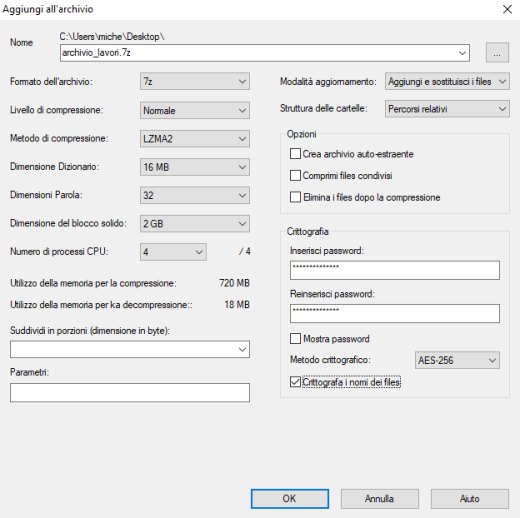This screenshot has height=518, width=520.
Task: Open the Formato dell'archivio 7z dropdown
Action: 195,81
